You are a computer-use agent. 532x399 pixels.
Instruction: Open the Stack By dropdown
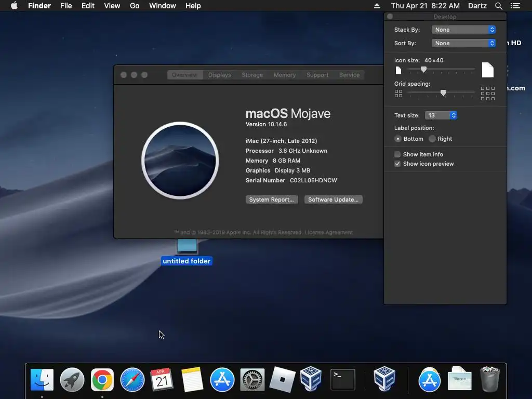click(x=463, y=30)
